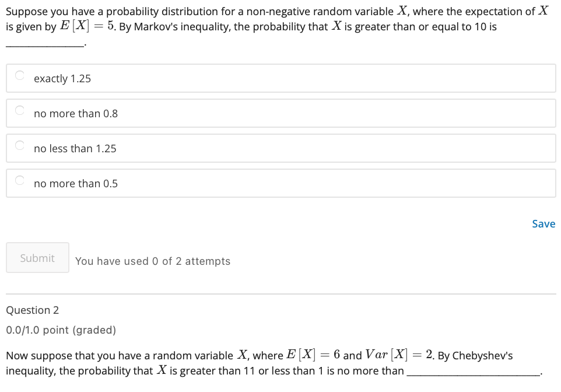Select the "no more than 0.5" radio button

(19, 181)
